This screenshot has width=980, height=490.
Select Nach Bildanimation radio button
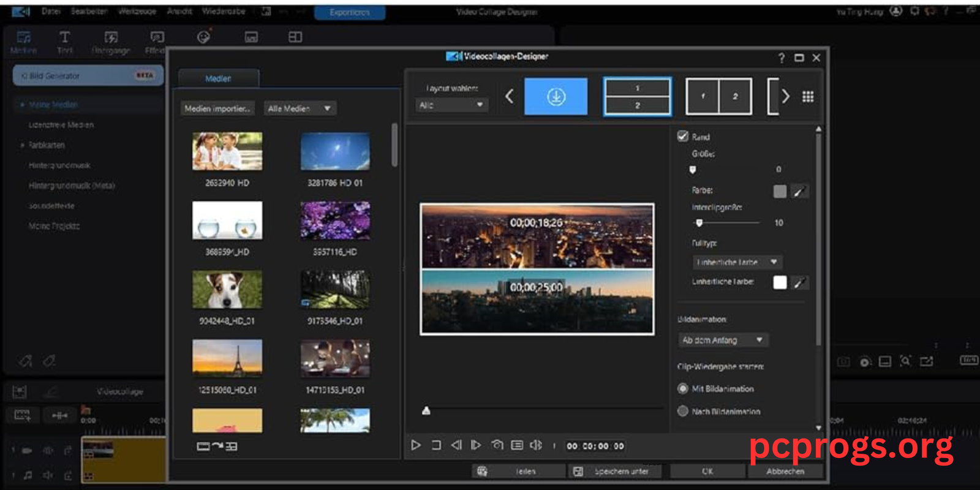pos(683,411)
